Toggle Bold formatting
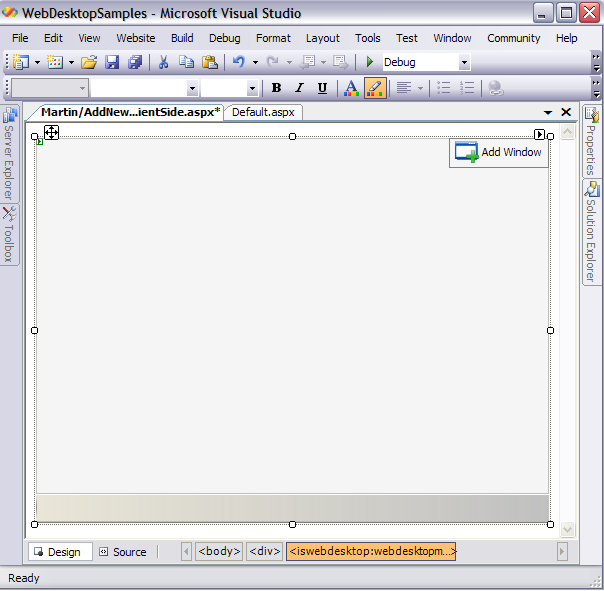 (276, 88)
